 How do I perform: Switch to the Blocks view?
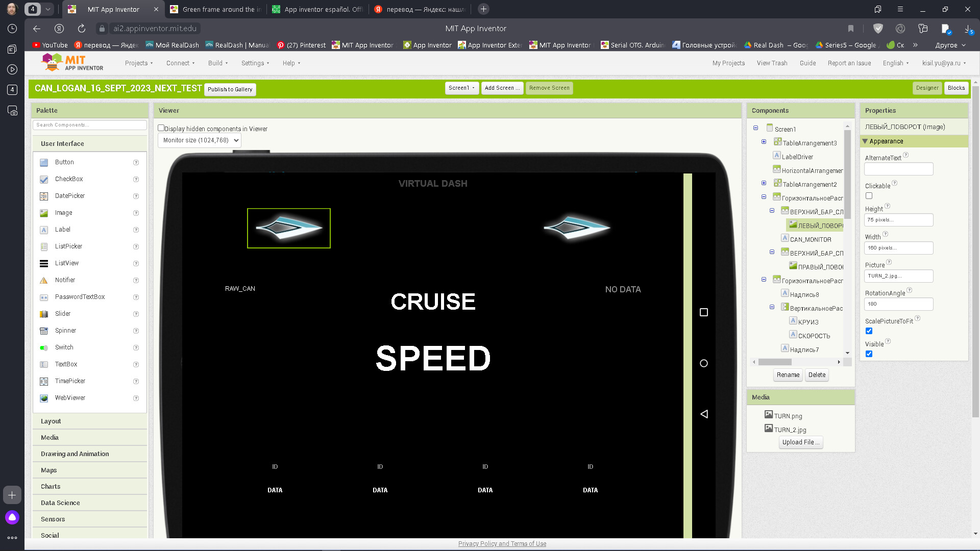(956, 88)
